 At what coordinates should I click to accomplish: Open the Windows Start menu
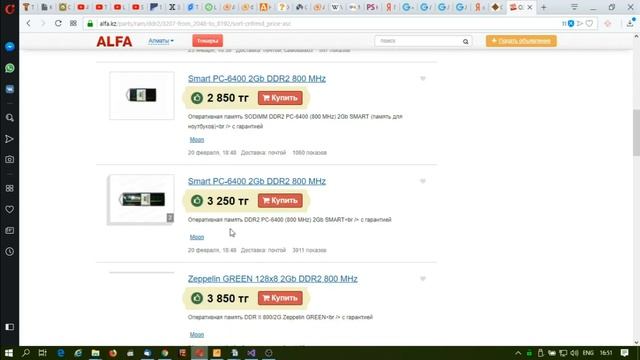click(x=9, y=353)
